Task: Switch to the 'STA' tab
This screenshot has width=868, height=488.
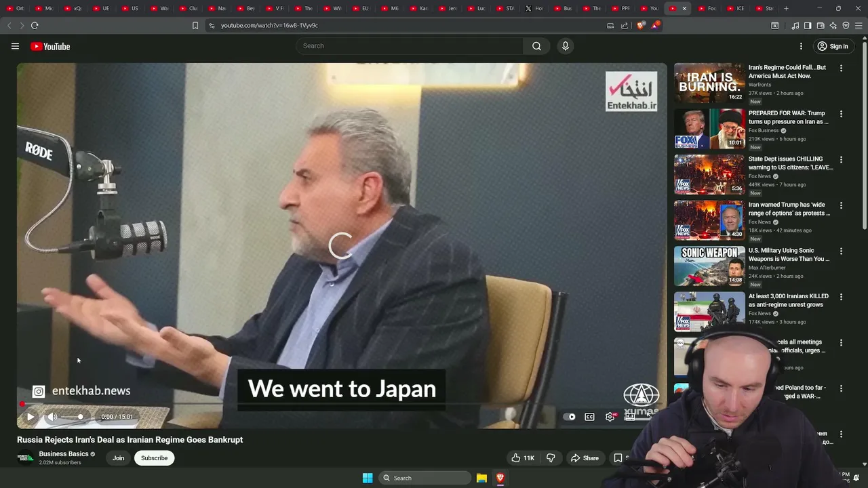Action: [x=506, y=8]
